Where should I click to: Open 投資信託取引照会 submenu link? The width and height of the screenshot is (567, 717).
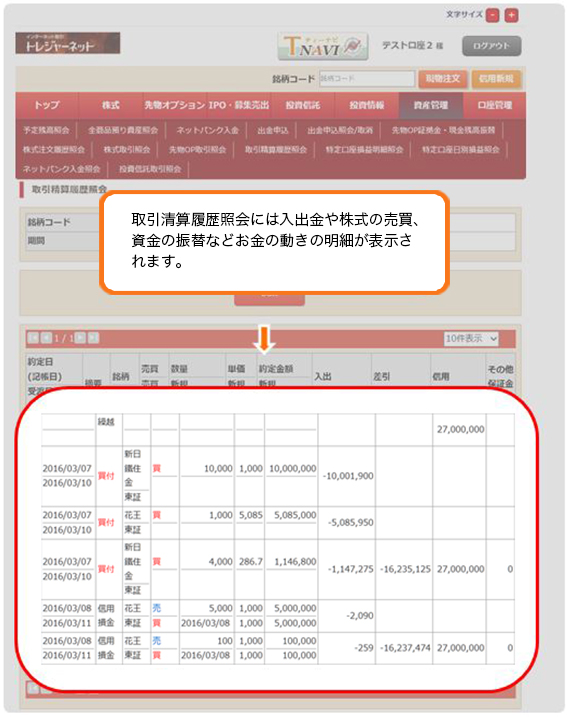click(150, 169)
